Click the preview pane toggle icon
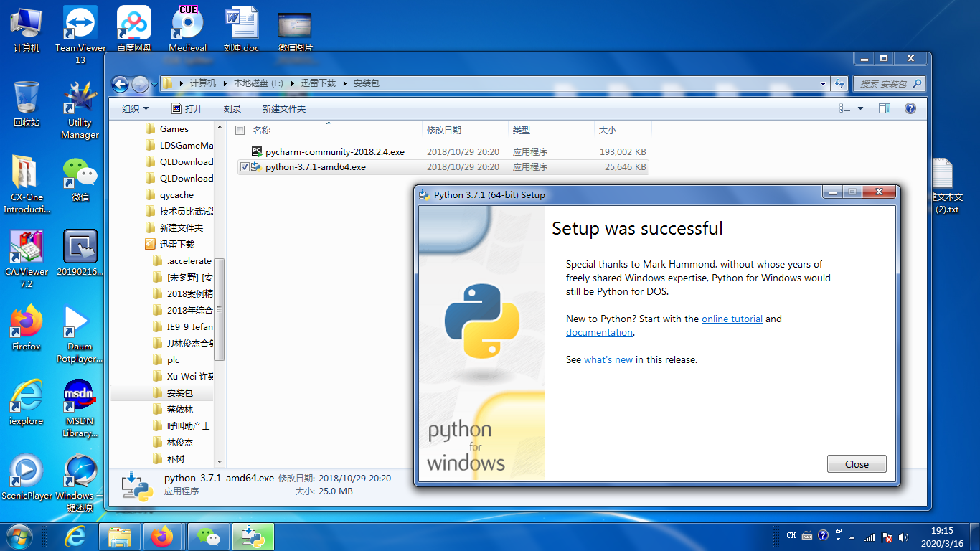980x551 pixels. 885,108
